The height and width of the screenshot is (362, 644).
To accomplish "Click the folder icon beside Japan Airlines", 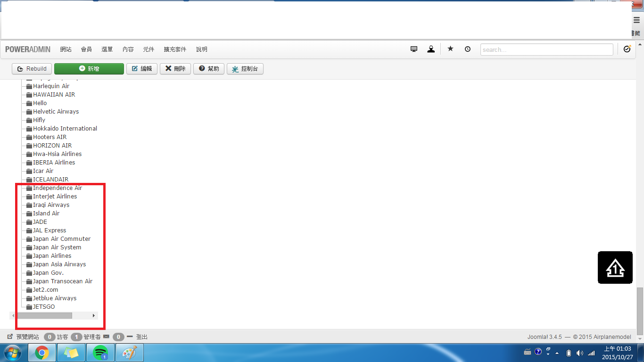I will coord(29,256).
